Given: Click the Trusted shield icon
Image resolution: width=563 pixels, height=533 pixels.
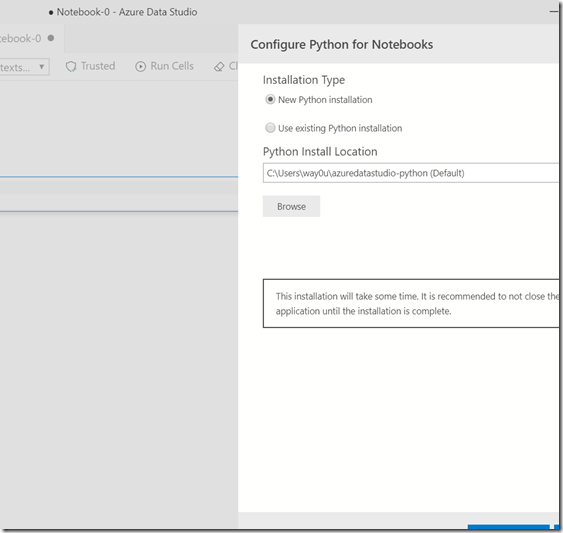Looking at the screenshot, I should 71,66.
